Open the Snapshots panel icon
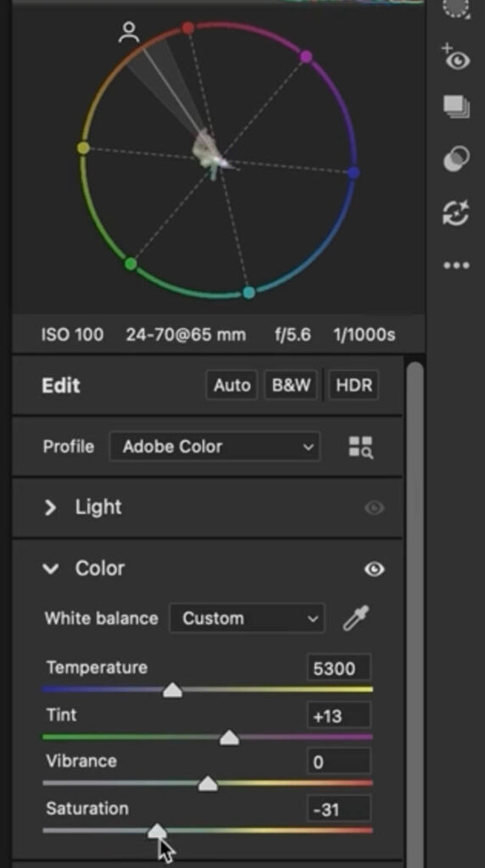 (x=457, y=106)
